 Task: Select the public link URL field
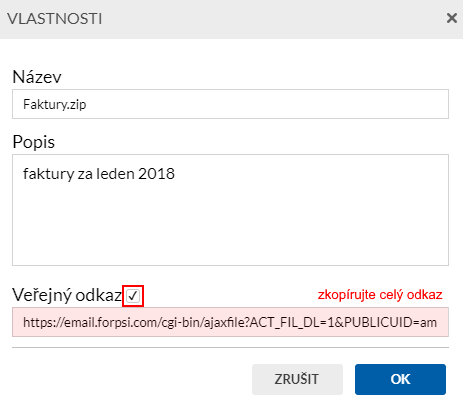tap(230, 322)
